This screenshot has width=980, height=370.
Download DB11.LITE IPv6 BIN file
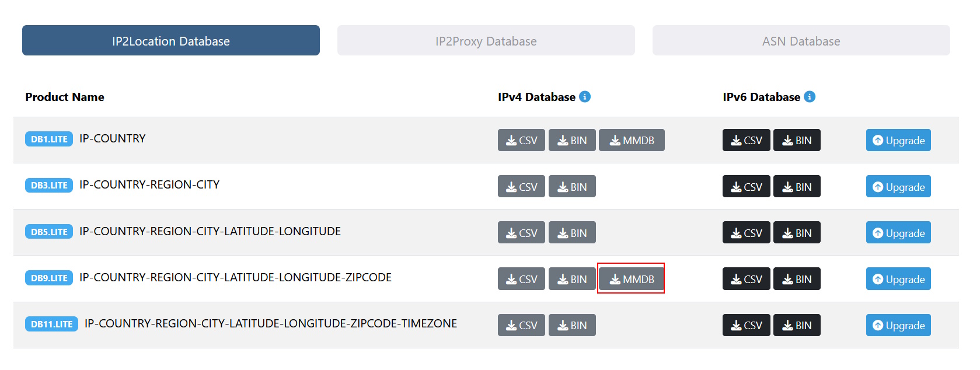click(x=797, y=325)
